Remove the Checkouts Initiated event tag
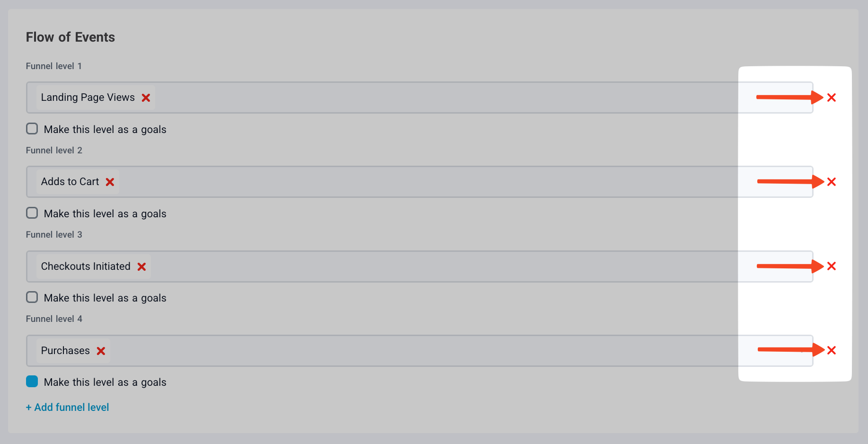This screenshot has width=868, height=444. tap(142, 266)
